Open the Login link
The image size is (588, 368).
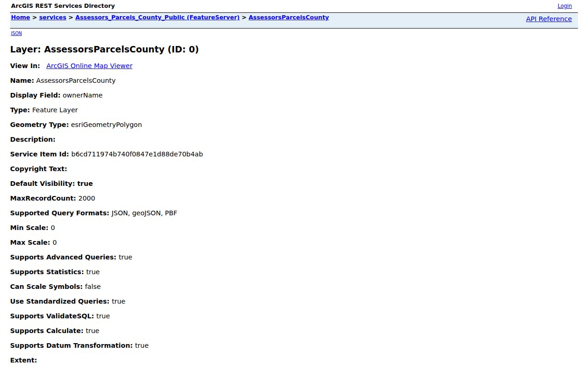coord(565,6)
